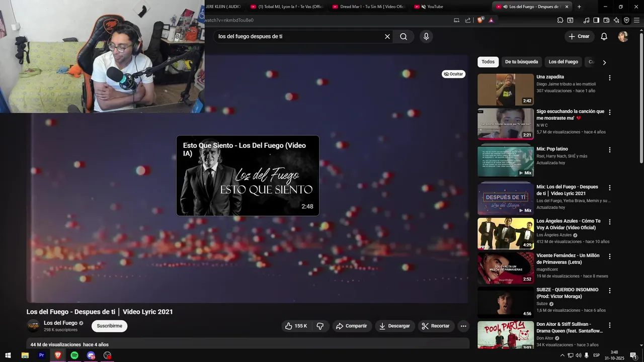Switch to the Tobal MJ, Lyon la f tab

(287, 7)
